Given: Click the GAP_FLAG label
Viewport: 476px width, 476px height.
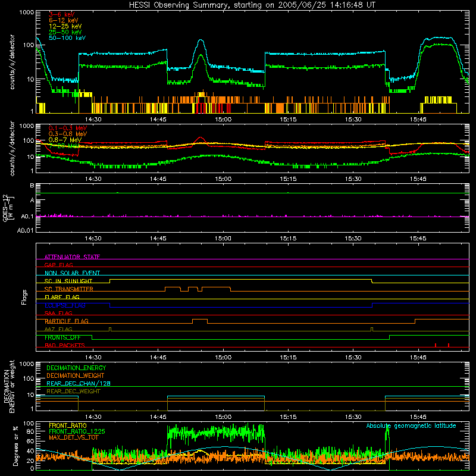Looking at the screenshot, I should click(x=58, y=265).
